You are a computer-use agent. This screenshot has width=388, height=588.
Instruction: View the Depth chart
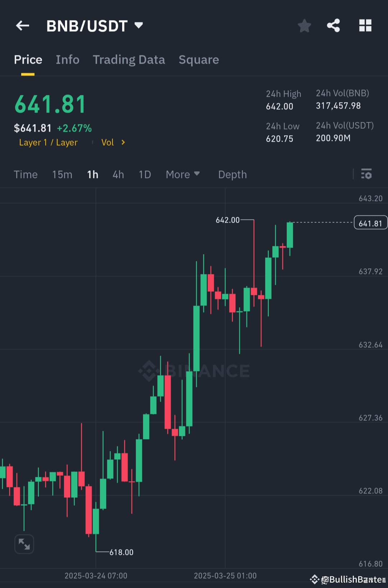(x=232, y=174)
